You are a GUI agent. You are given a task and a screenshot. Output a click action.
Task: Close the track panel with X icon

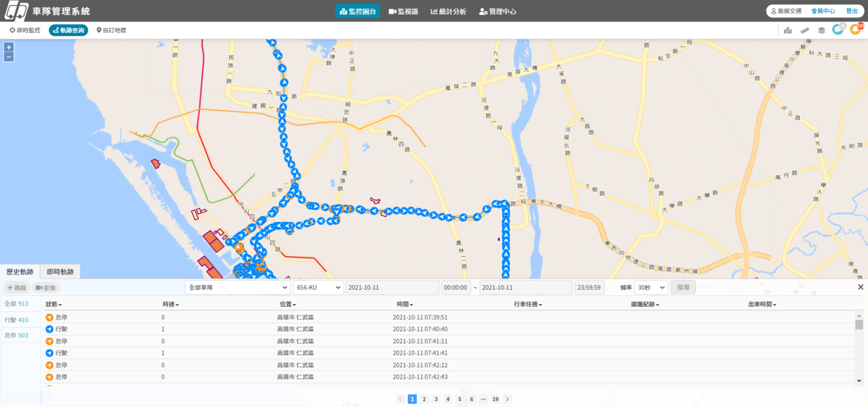(x=860, y=287)
